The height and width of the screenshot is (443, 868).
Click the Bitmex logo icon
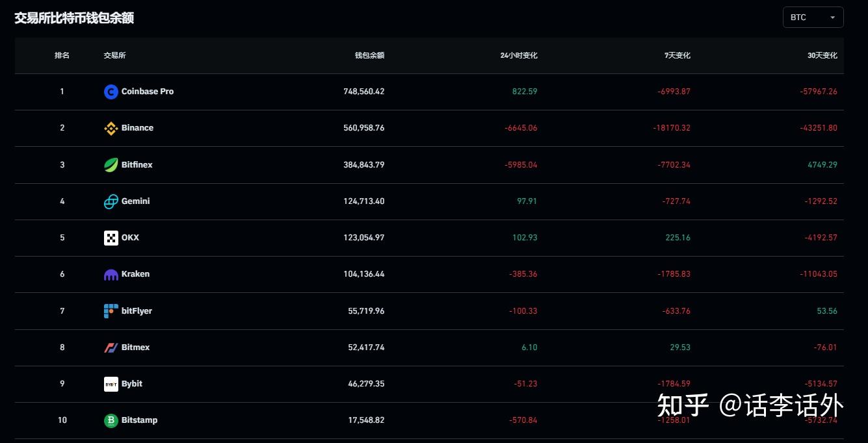[x=111, y=348]
